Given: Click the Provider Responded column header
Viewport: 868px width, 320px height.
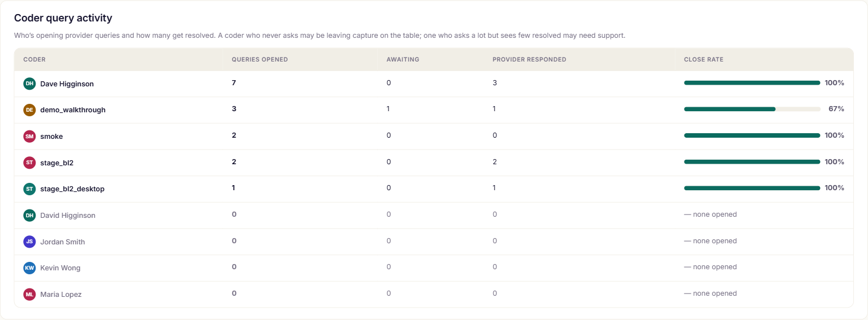Looking at the screenshot, I should (x=529, y=59).
